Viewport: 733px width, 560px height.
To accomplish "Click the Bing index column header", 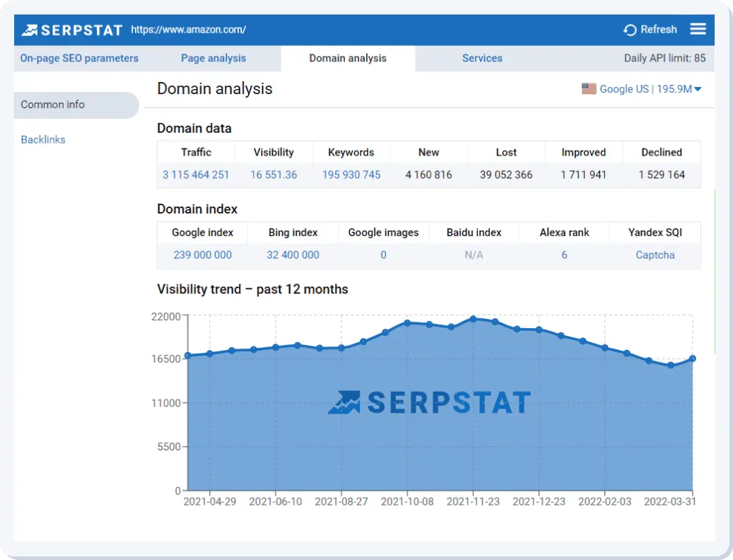I will point(293,233).
